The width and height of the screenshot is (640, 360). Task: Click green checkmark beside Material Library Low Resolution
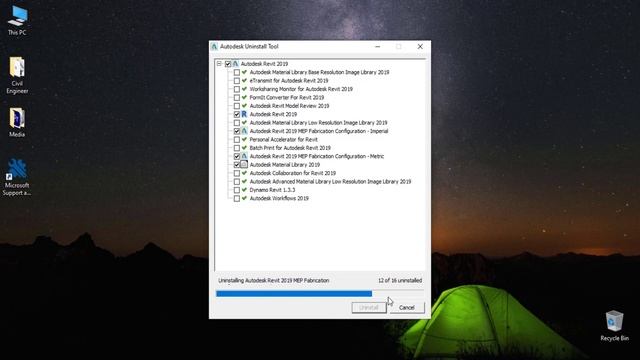pos(244,122)
